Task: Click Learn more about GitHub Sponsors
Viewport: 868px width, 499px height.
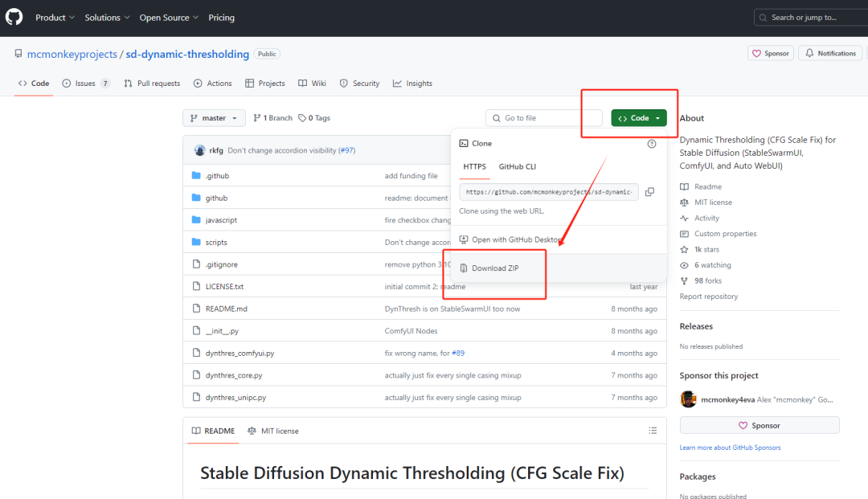Action: click(730, 448)
